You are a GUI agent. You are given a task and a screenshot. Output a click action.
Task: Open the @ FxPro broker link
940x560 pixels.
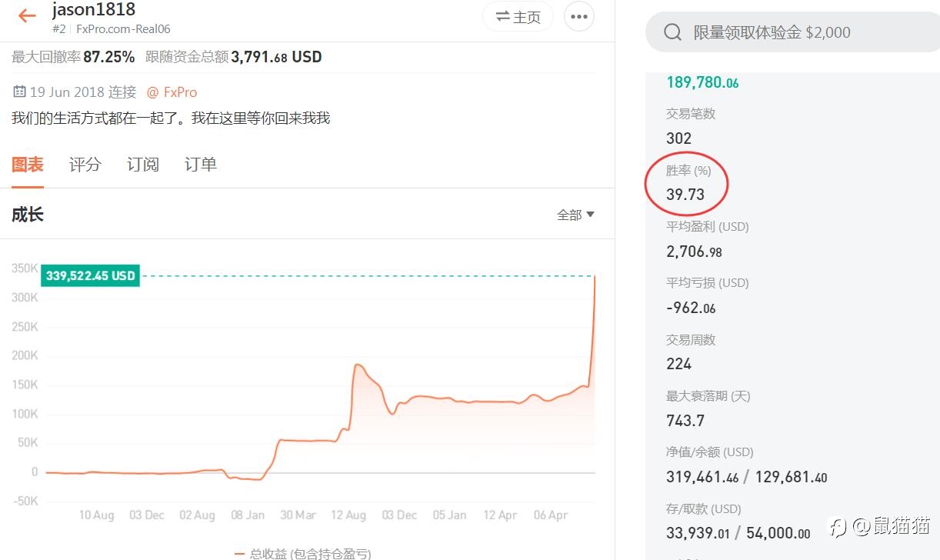pyautogui.click(x=172, y=92)
